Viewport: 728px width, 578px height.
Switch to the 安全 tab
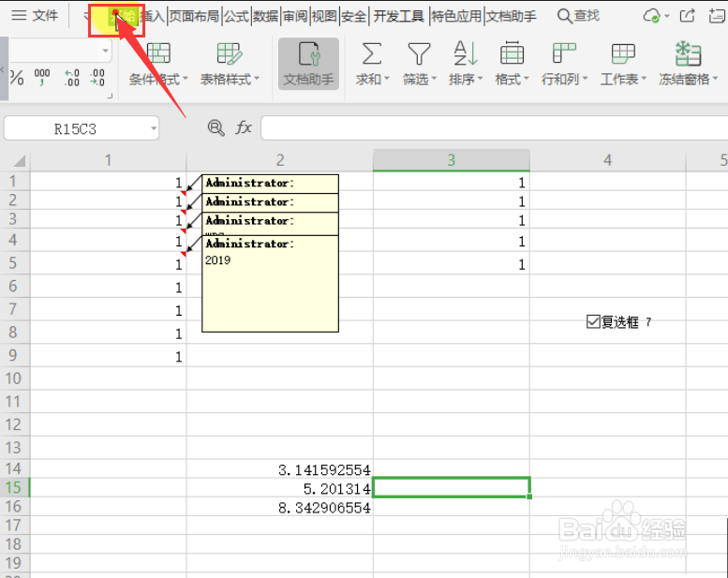pos(354,16)
